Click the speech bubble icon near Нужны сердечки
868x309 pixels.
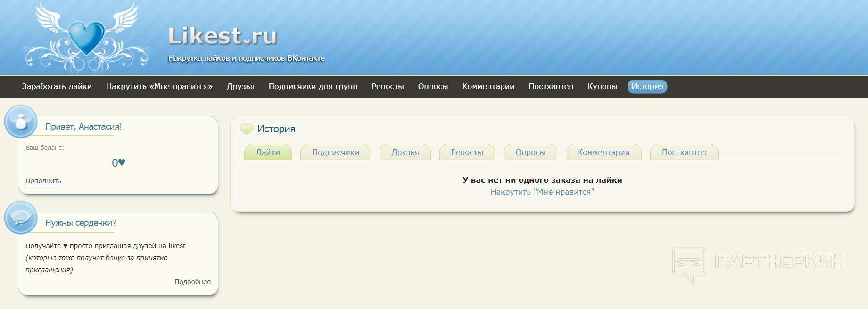tap(21, 218)
